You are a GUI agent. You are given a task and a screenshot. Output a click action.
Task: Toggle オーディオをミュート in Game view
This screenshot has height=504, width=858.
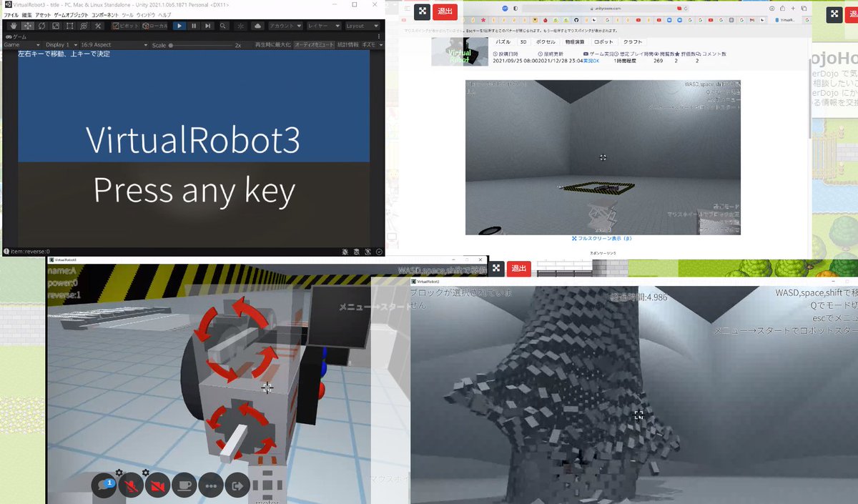pos(314,45)
